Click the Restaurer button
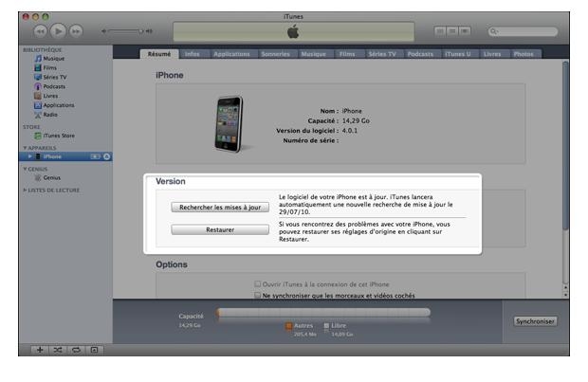The image size is (588, 382). [x=220, y=229]
